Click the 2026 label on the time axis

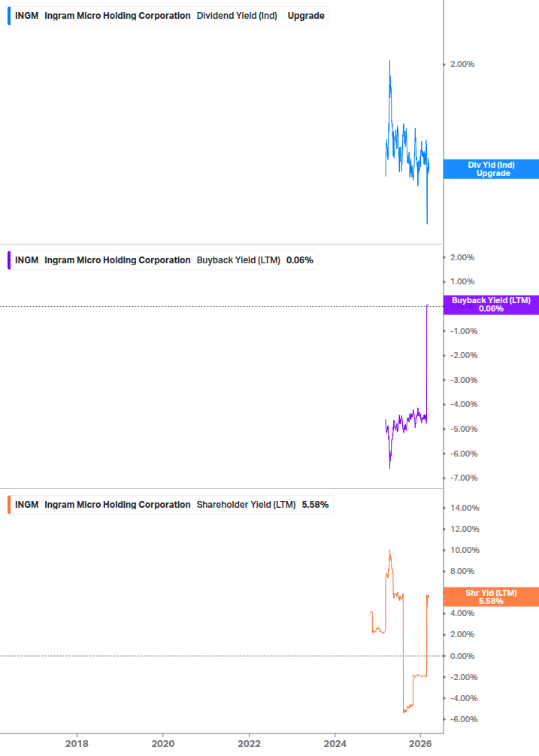[x=422, y=744]
